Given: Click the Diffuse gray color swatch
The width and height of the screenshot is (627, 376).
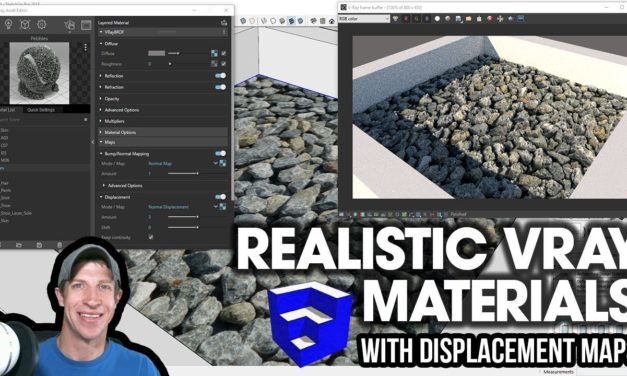Looking at the screenshot, I should click(x=156, y=53).
